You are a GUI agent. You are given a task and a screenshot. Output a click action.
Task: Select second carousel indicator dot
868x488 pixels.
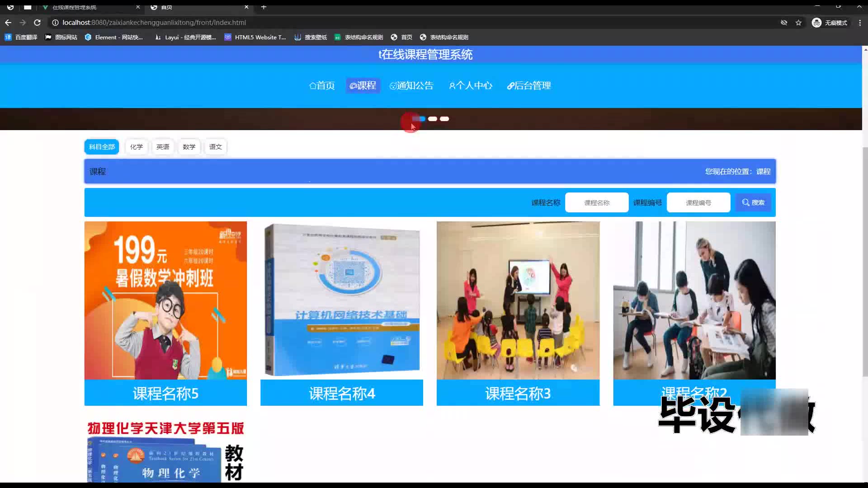pos(433,119)
